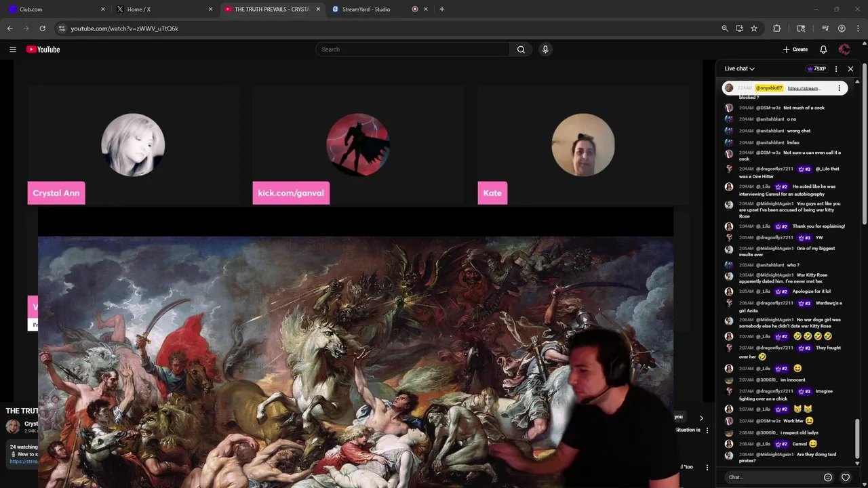Click 'i respect old ladys' message
The width and height of the screenshot is (868, 488).
click(800, 432)
